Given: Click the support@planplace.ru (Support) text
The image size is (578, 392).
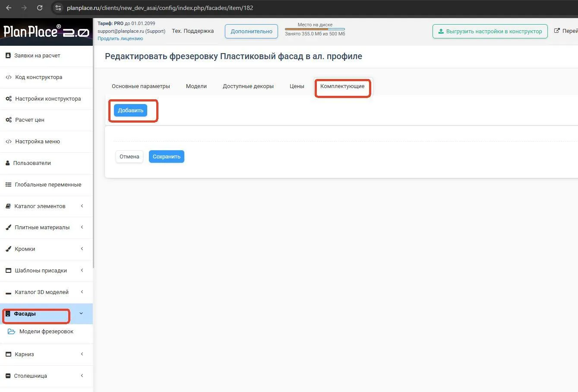Looking at the screenshot, I should (x=131, y=31).
